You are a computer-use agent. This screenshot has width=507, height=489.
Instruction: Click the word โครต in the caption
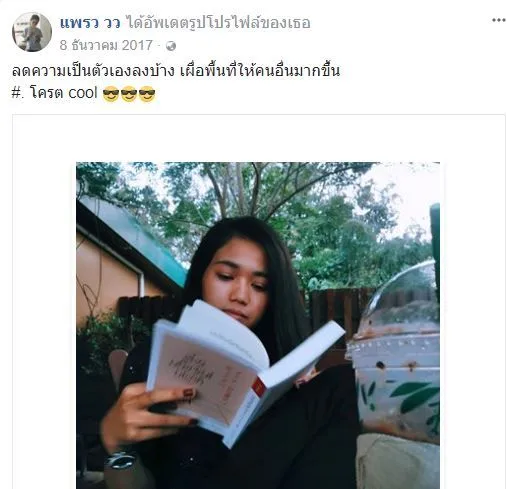pyautogui.click(x=47, y=93)
